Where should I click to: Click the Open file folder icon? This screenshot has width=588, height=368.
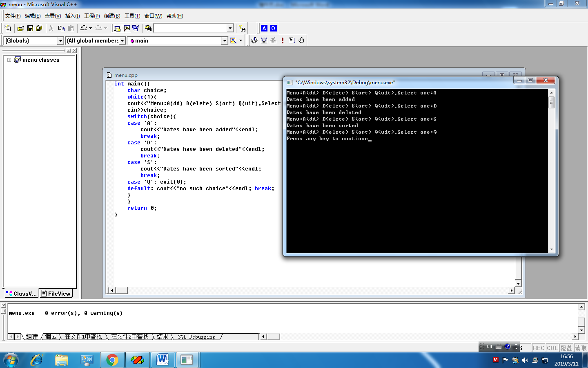(20, 28)
